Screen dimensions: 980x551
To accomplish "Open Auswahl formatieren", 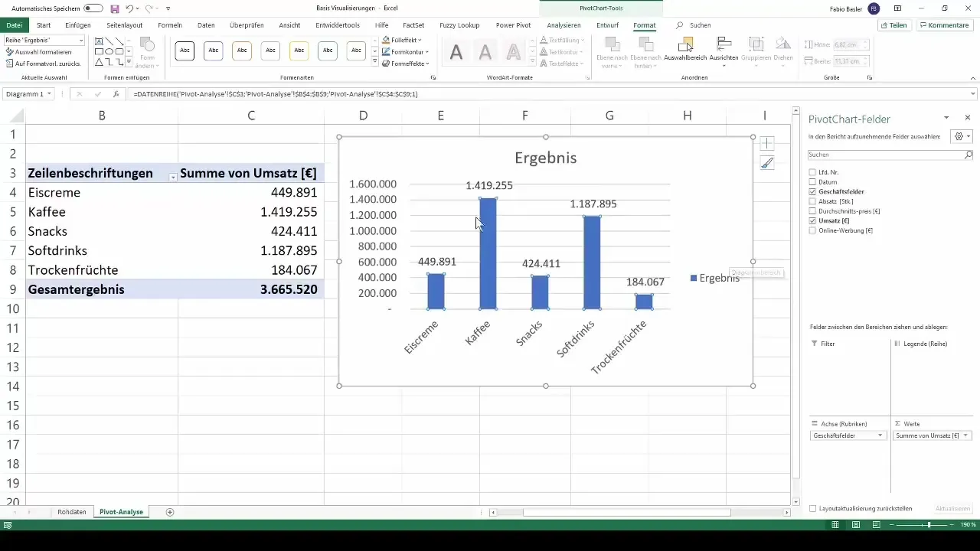I will pos(39,52).
